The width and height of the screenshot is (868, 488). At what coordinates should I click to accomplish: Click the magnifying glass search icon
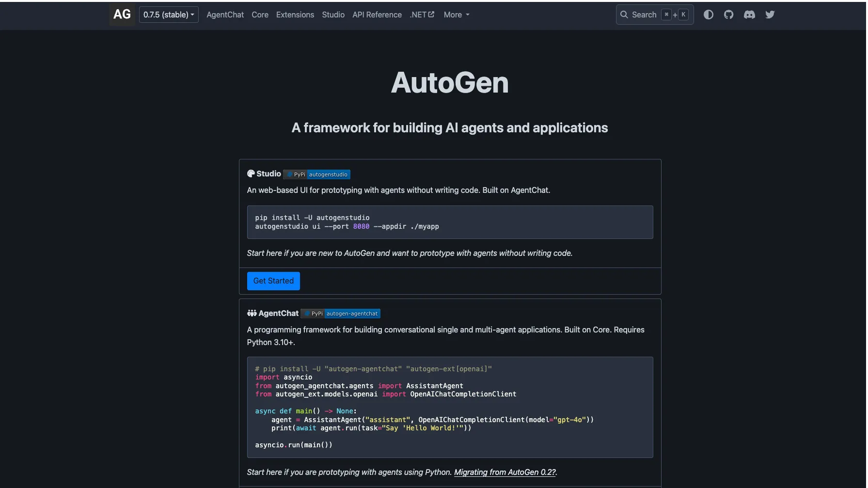[x=624, y=15]
